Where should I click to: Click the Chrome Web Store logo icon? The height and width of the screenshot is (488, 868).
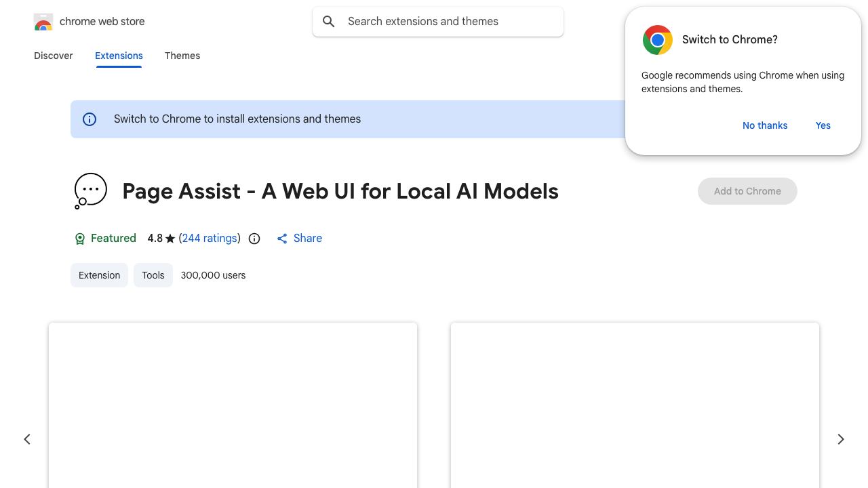click(x=43, y=22)
